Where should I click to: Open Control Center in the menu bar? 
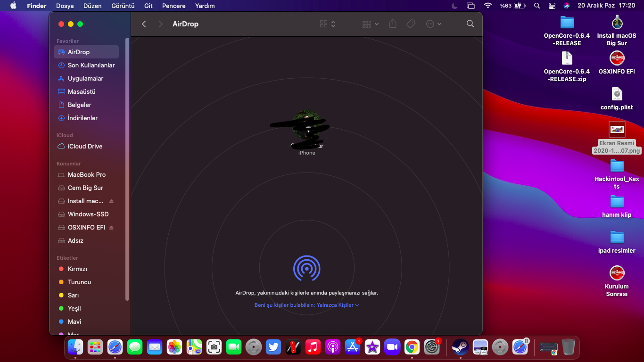click(552, 6)
